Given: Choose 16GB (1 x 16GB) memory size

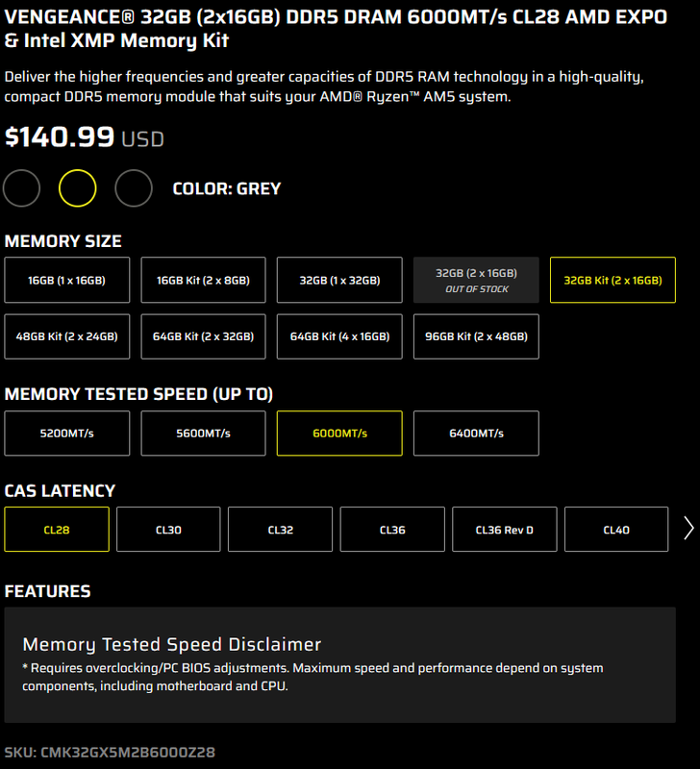Looking at the screenshot, I should pos(67,280).
